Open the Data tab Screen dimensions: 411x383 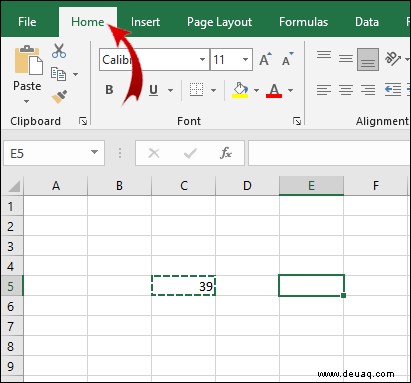tap(367, 22)
